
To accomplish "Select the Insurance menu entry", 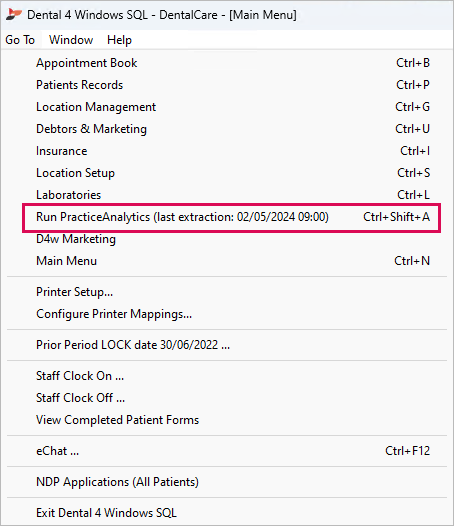I will [x=227, y=151].
